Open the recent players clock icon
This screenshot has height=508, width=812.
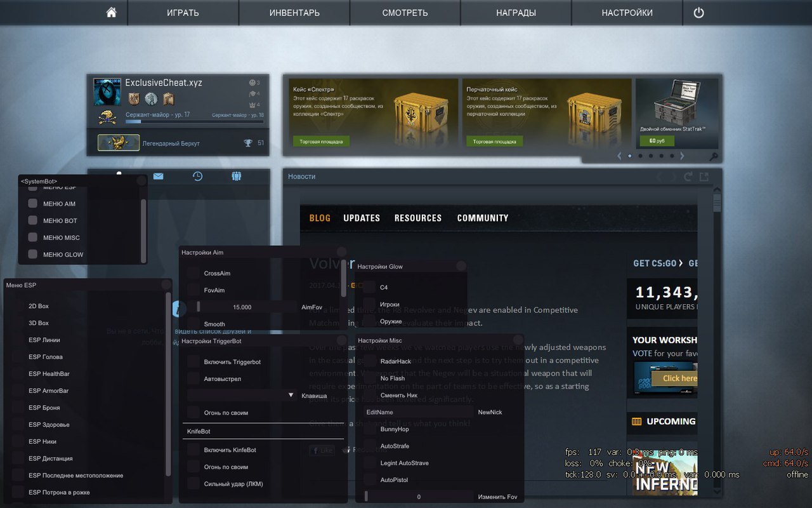(197, 177)
